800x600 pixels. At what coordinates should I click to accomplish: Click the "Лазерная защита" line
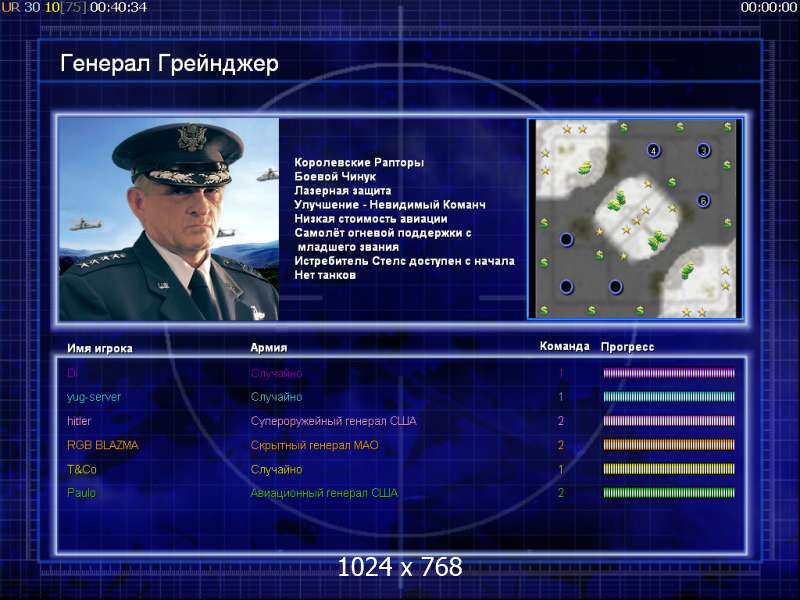coord(343,190)
